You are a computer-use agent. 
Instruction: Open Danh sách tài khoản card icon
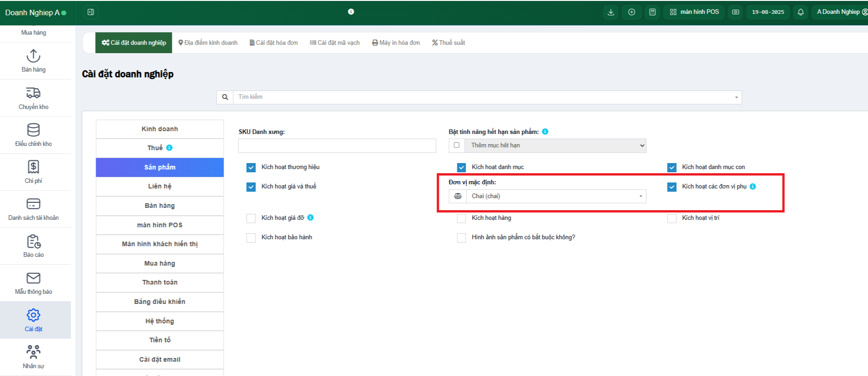point(33,204)
